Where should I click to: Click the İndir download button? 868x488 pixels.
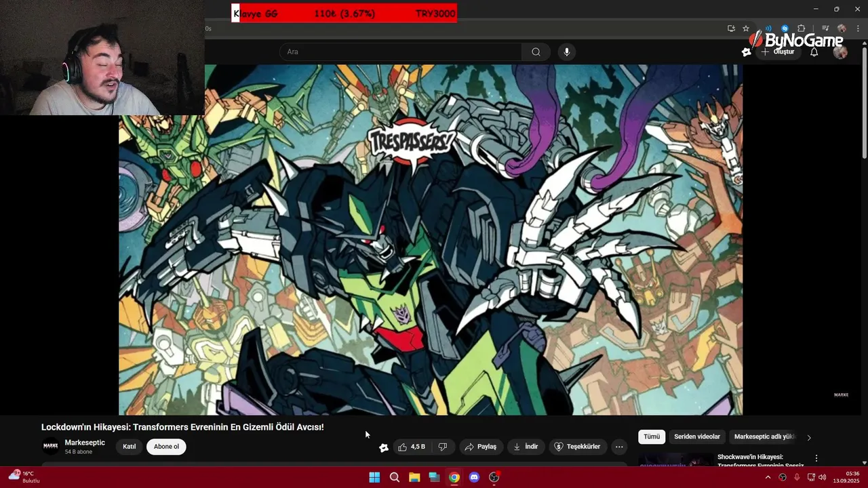tap(526, 447)
